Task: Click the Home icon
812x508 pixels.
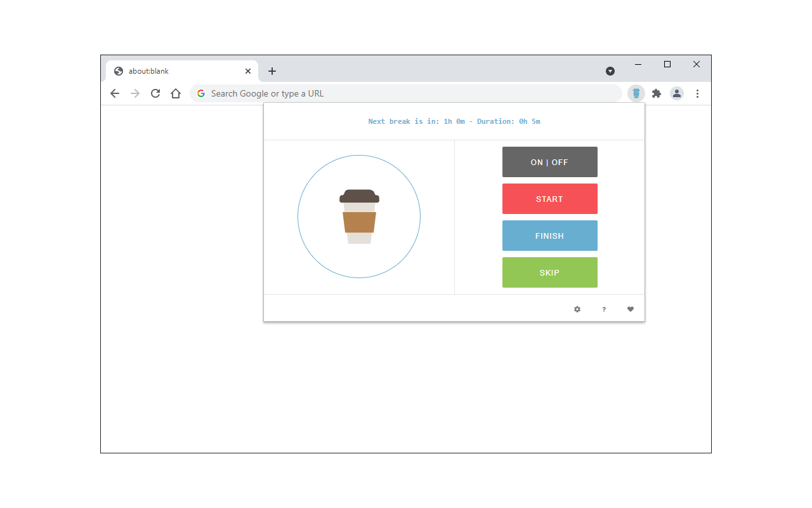Action: tap(176, 93)
